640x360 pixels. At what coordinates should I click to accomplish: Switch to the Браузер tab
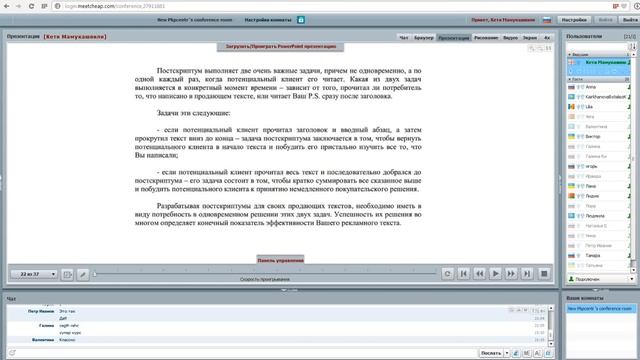point(424,38)
